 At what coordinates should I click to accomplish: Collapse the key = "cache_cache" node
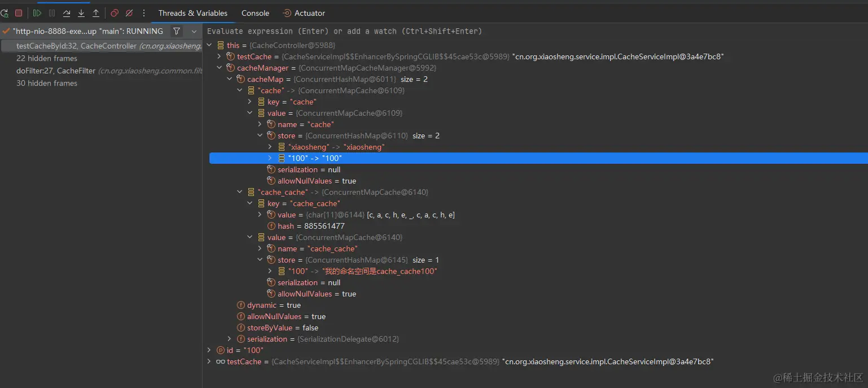click(x=250, y=203)
